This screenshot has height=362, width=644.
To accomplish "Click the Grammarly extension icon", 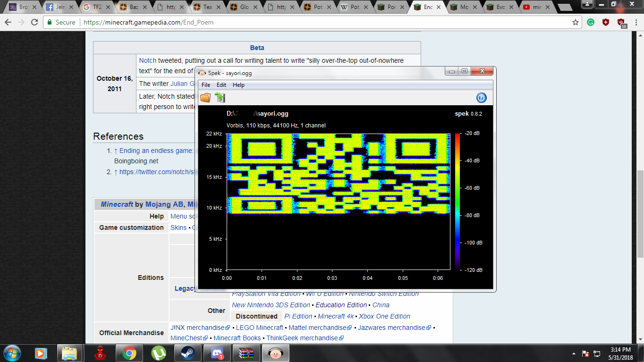I will tap(591, 22).
